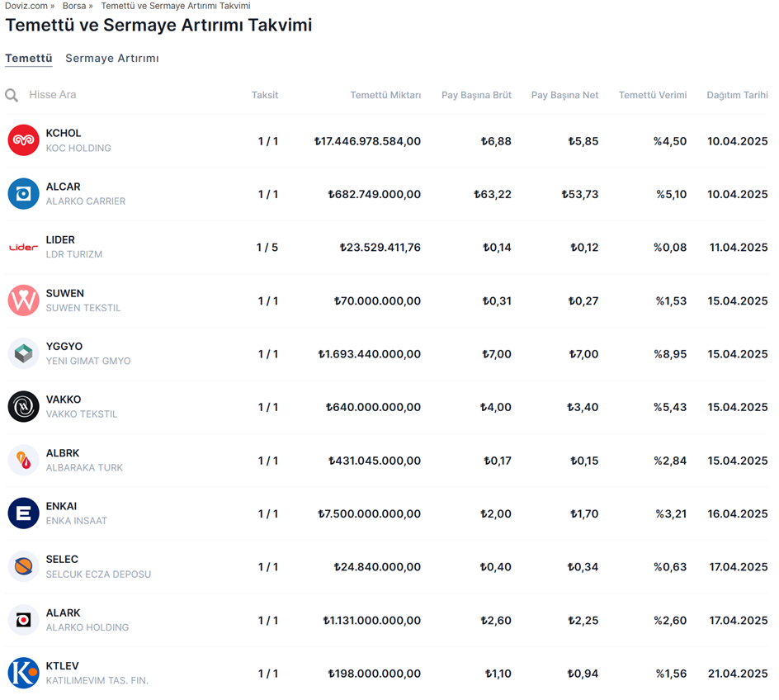This screenshot has width=779, height=700.
Task: Select the Yeni Gimat GMYO logo
Action: pyautogui.click(x=23, y=354)
